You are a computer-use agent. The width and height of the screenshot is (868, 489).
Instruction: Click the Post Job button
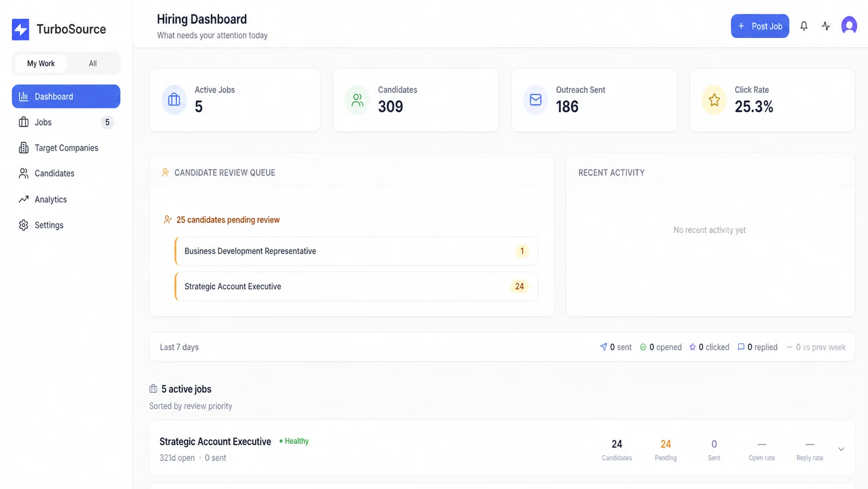(x=760, y=26)
